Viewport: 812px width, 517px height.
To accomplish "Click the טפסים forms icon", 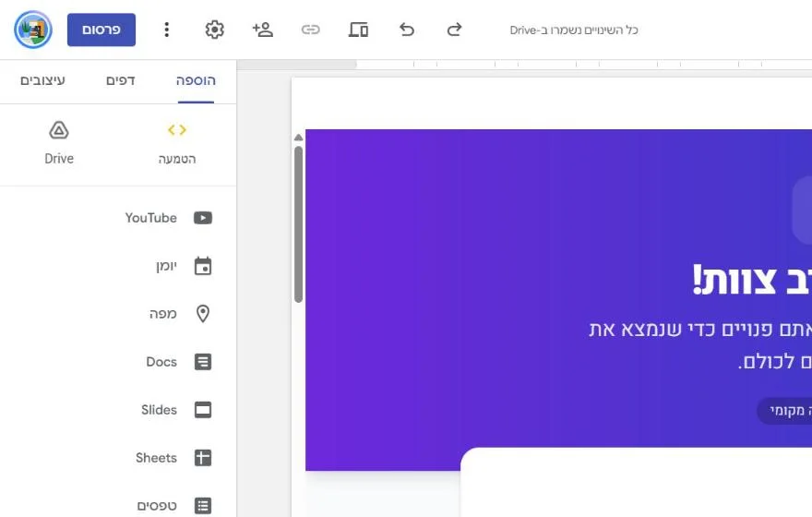I will pos(203,506).
